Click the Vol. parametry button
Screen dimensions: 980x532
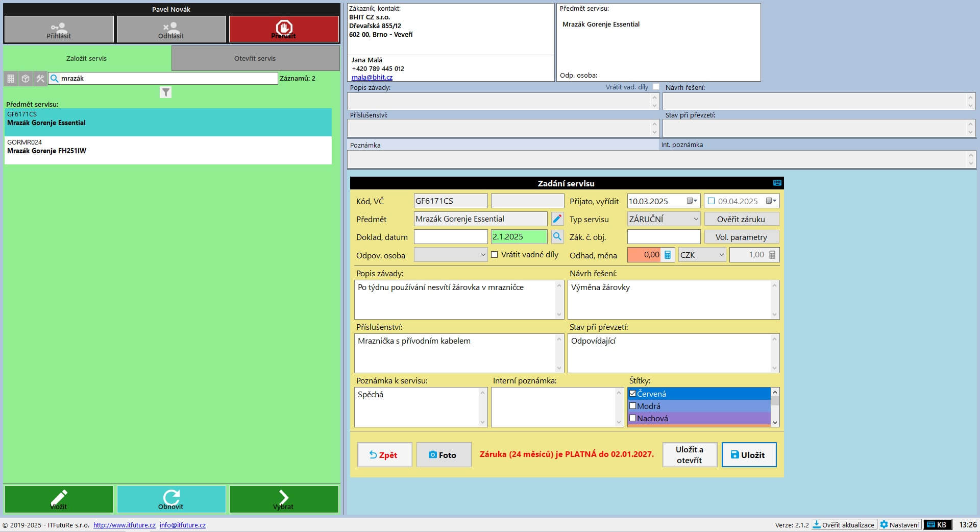pos(741,237)
